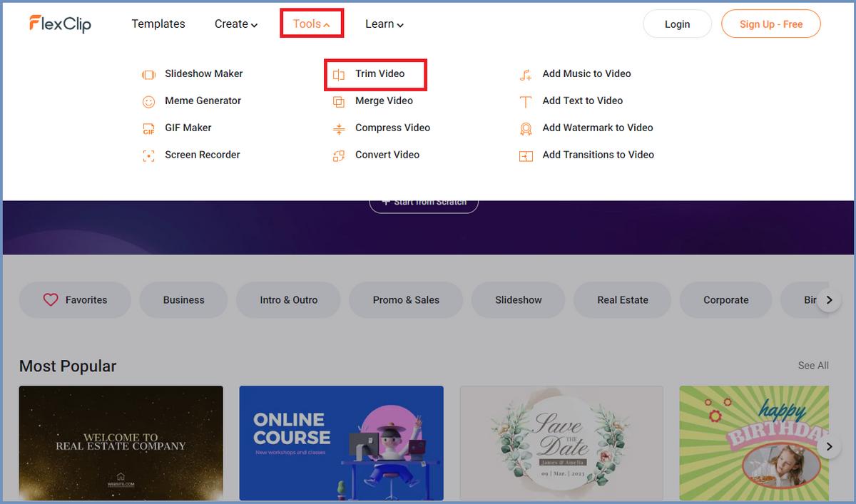Click the Screen Recorder icon

[x=148, y=155]
